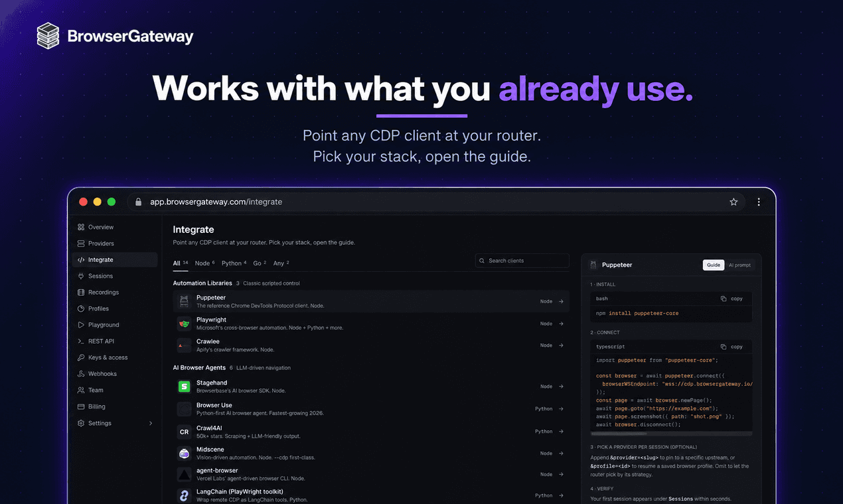
Task: Select the Node filter tab
Action: (x=204, y=263)
